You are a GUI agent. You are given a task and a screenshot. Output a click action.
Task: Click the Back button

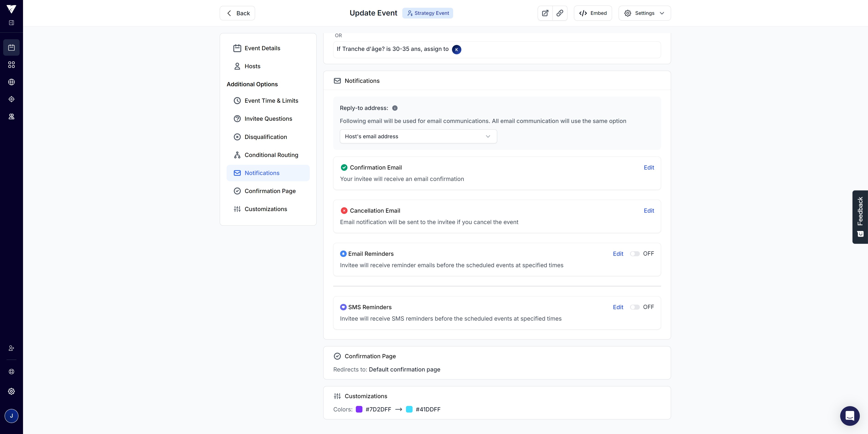click(237, 13)
